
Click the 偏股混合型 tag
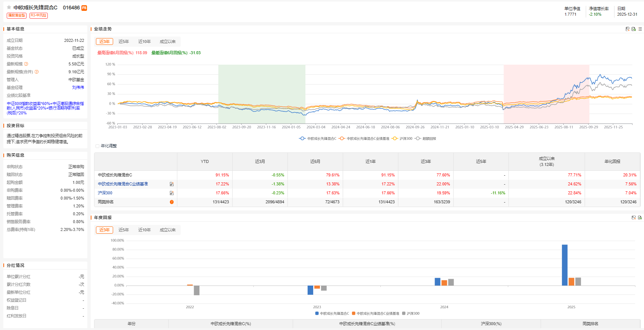(x=17, y=15)
